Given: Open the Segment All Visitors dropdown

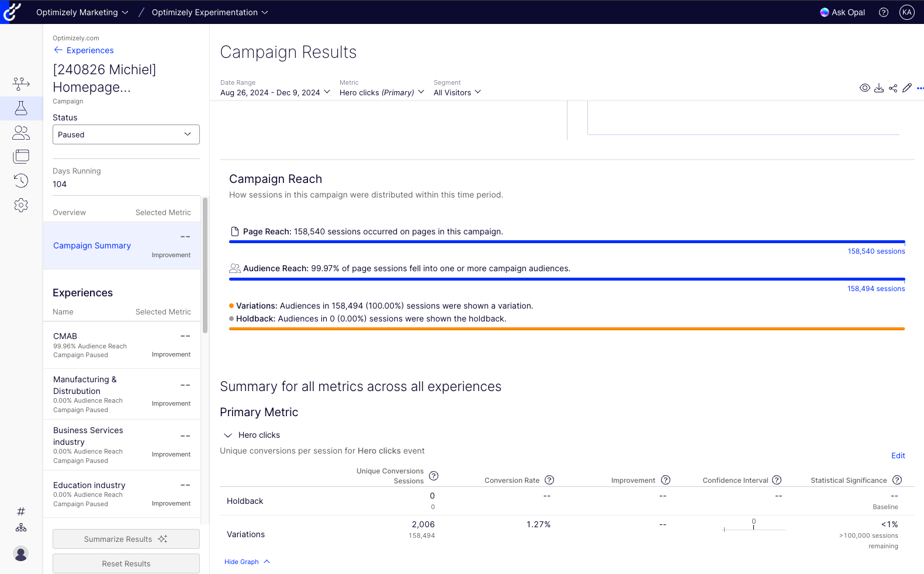Looking at the screenshot, I should pyautogui.click(x=457, y=92).
